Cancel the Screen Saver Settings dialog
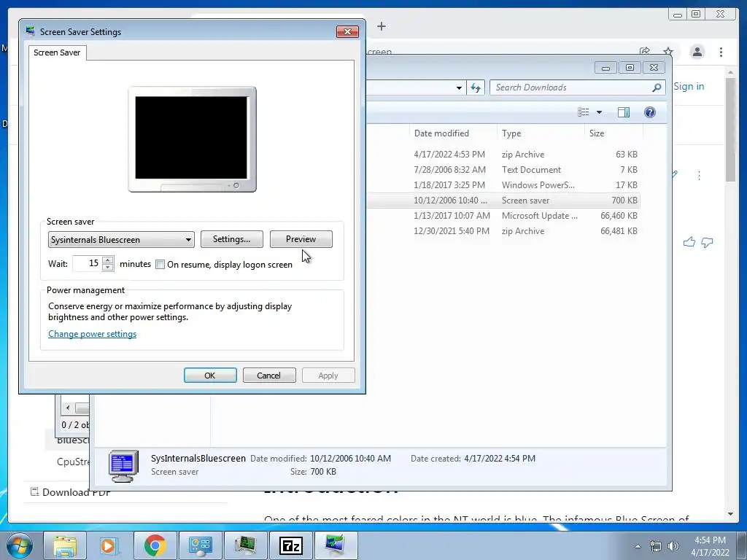The image size is (747, 560). pos(269,376)
